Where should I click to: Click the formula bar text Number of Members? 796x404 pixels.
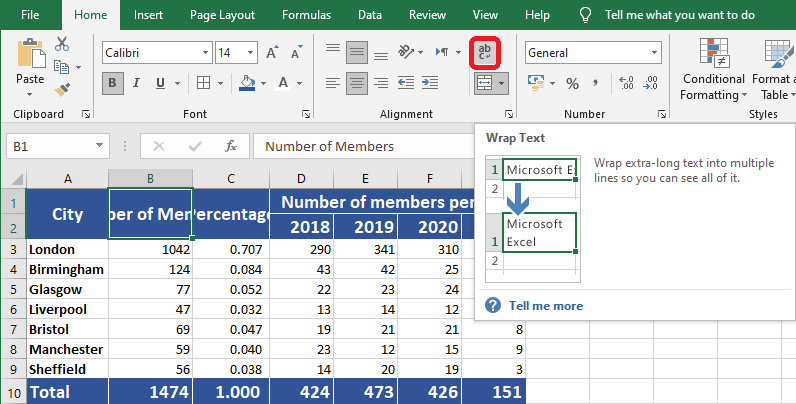point(329,147)
